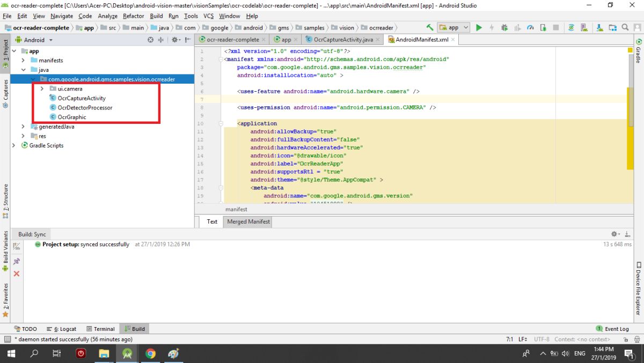Screen dimensions: 644x363
Task: Open the Logcat tool window
Action: (62, 329)
